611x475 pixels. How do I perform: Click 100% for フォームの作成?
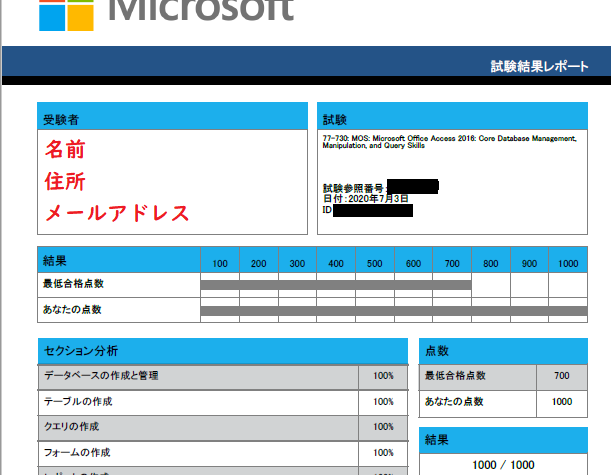(x=383, y=453)
